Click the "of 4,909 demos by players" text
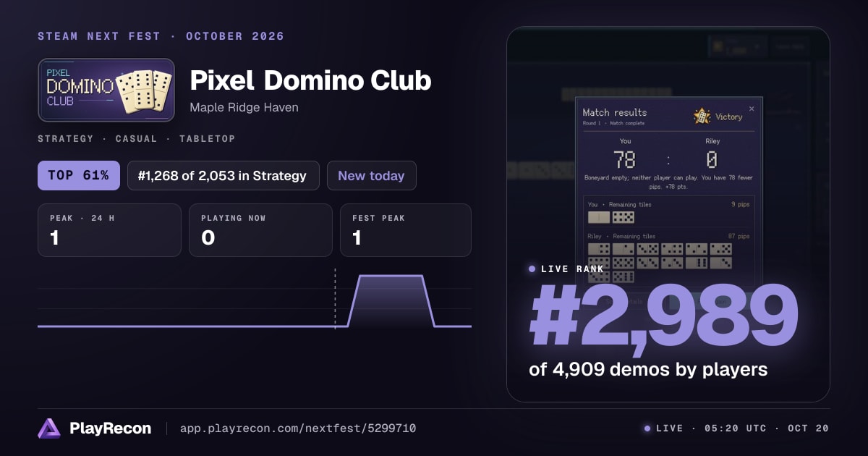The width and height of the screenshot is (868, 456). 648,369
